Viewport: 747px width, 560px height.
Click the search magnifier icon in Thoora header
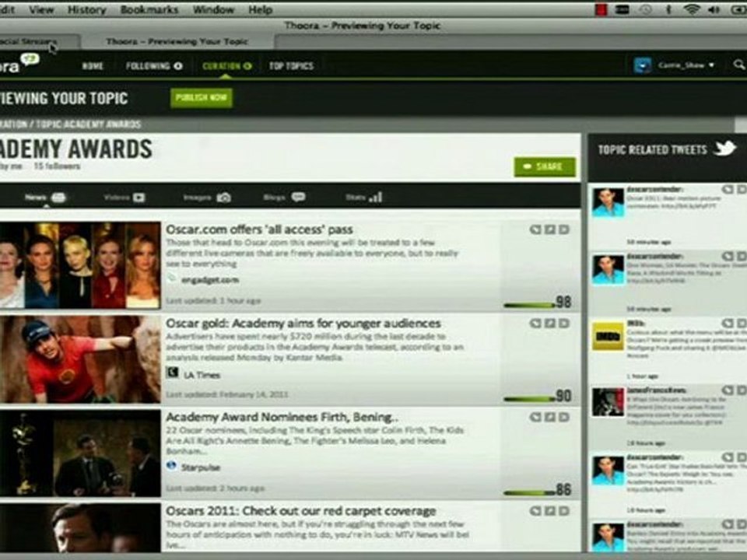[x=739, y=65]
